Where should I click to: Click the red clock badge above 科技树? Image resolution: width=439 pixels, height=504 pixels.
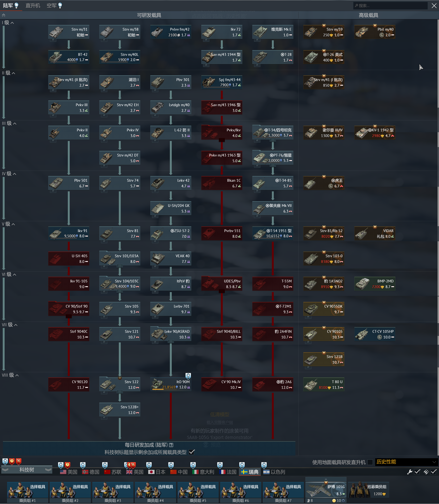(12, 461)
